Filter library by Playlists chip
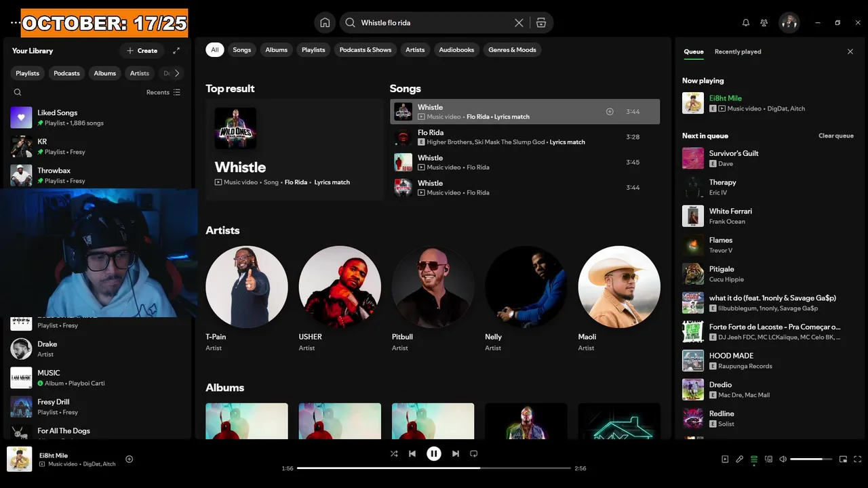The image size is (868, 488). (x=28, y=73)
